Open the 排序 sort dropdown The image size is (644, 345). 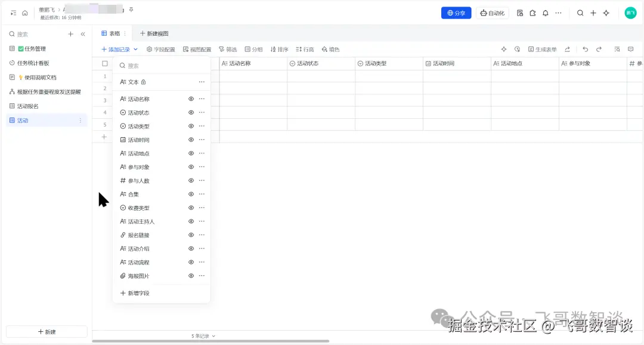point(279,50)
